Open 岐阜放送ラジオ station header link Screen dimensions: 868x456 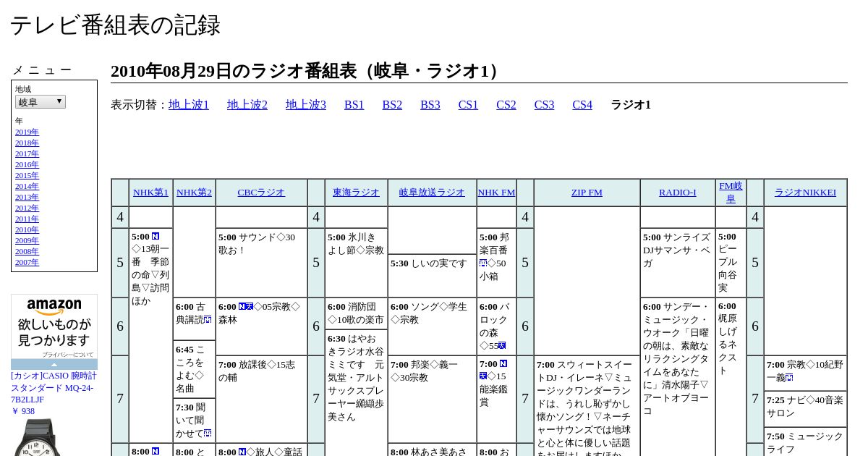432,193
